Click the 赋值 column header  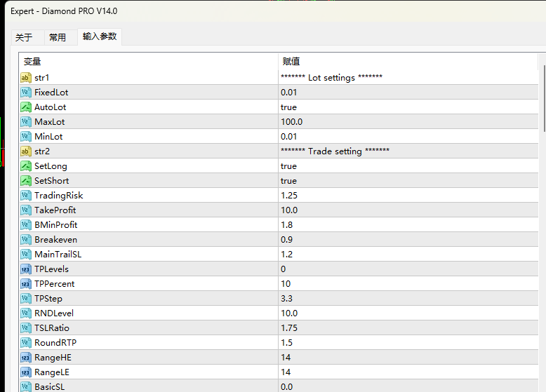(x=291, y=62)
